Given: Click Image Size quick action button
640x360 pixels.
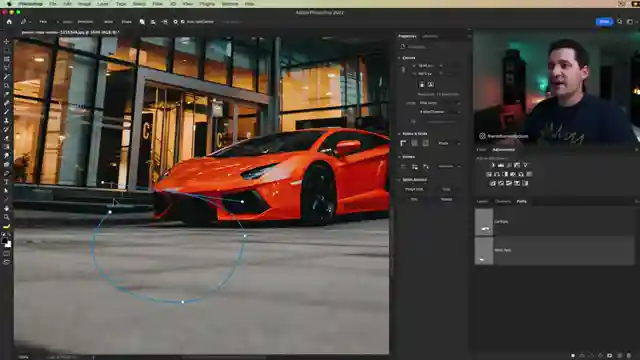Looking at the screenshot, I should pyautogui.click(x=414, y=189).
